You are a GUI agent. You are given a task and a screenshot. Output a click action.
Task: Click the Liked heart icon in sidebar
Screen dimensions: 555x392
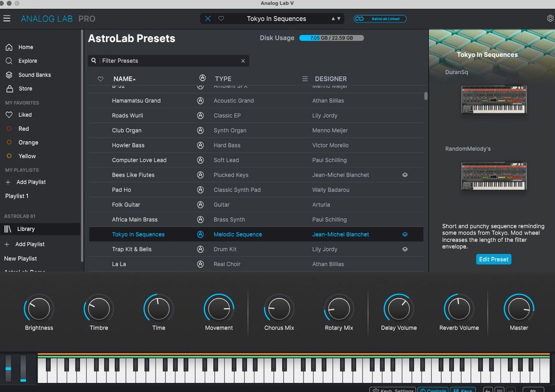[9, 115]
